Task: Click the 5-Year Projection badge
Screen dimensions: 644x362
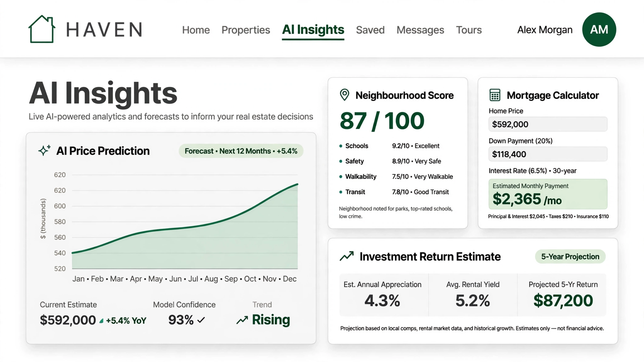Action: coord(570,256)
